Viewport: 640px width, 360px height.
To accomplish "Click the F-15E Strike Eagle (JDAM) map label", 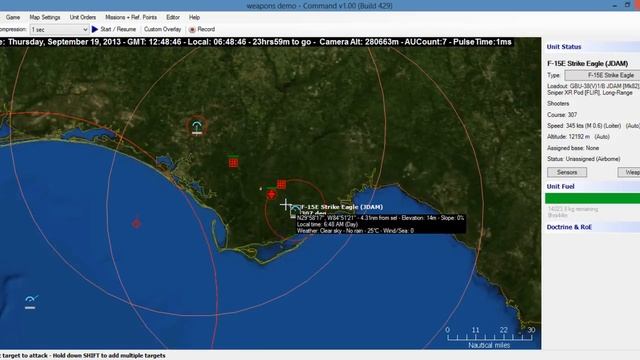I will click(x=342, y=207).
